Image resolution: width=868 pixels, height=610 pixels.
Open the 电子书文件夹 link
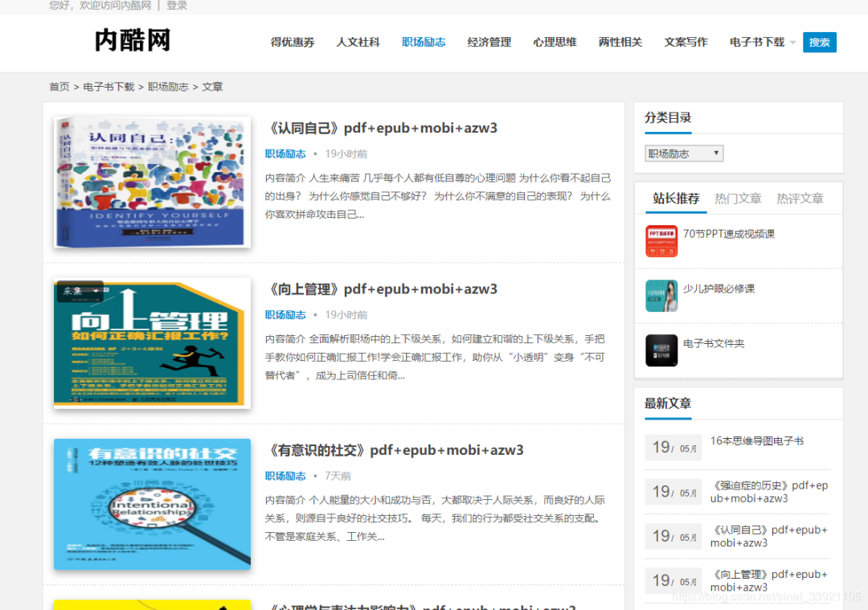point(714,343)
